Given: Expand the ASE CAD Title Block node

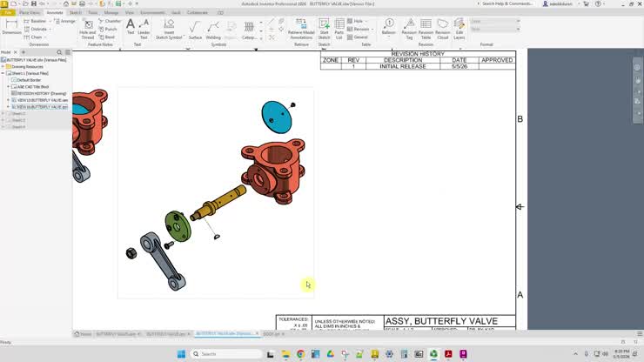Looking at the screenshot, I should (8, 87).
